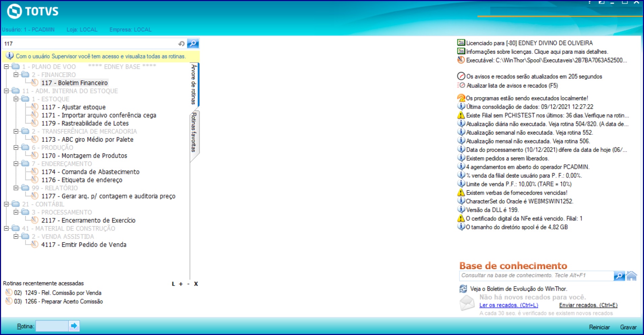Click the X button in recent routines
644x335 pixels.
click(196, 284)
